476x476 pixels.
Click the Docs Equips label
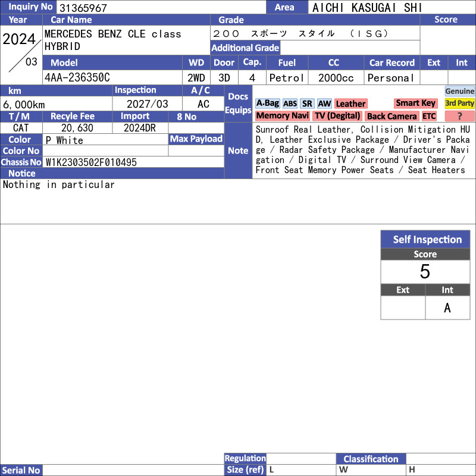pos(238,104)
